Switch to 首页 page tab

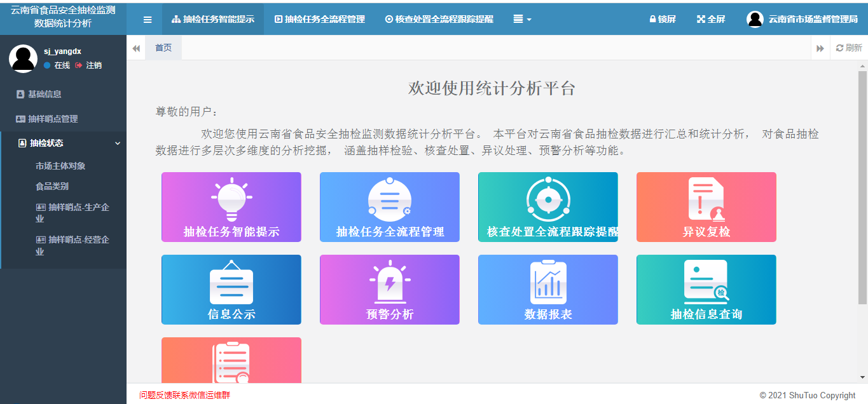click(163, 48)
